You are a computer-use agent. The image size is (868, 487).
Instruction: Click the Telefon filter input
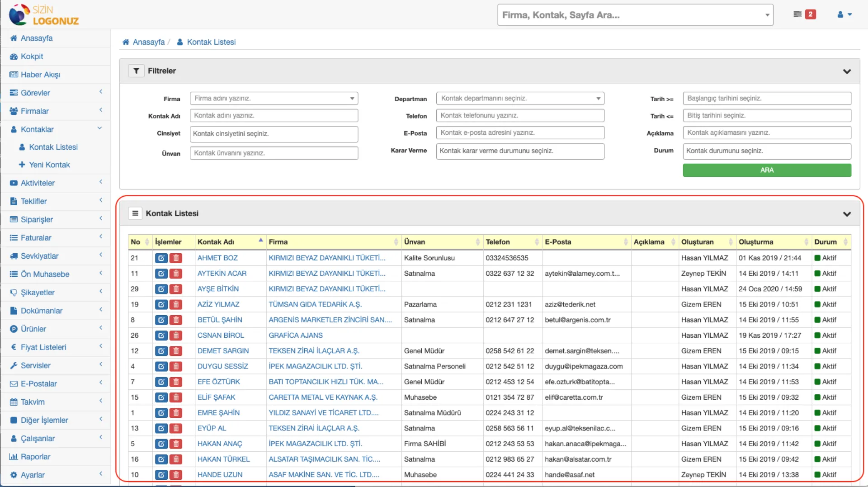(x=520, y=116)
